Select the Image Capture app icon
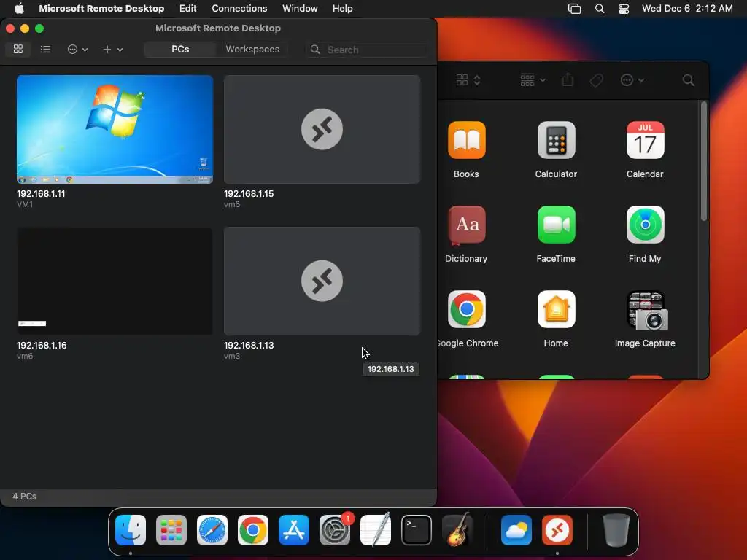Image resolution: width=747 pixels, height=560 pixels. coord(647,311)
